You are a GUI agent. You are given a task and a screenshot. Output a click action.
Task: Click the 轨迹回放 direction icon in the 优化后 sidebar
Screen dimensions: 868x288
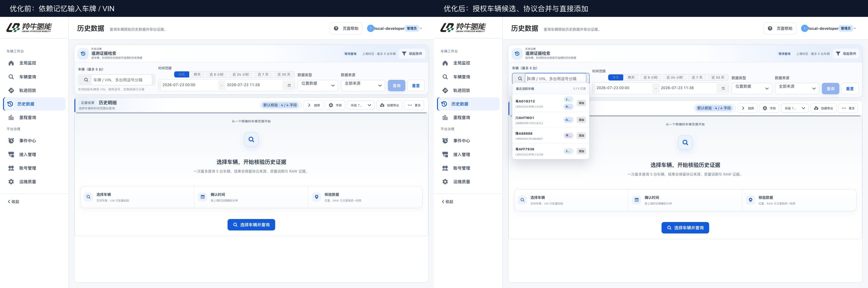pyautogui.click(x=445, y=90)
